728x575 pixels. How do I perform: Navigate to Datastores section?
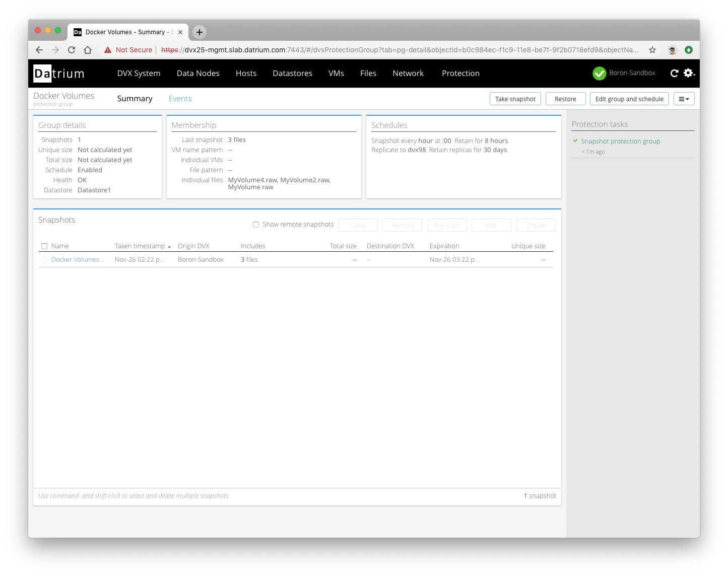pos(292,74)
